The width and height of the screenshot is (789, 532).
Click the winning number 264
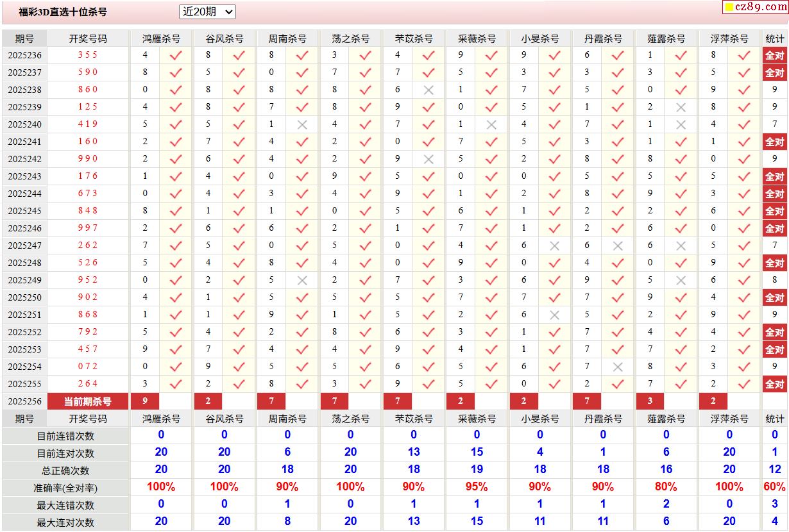[88, 384]
